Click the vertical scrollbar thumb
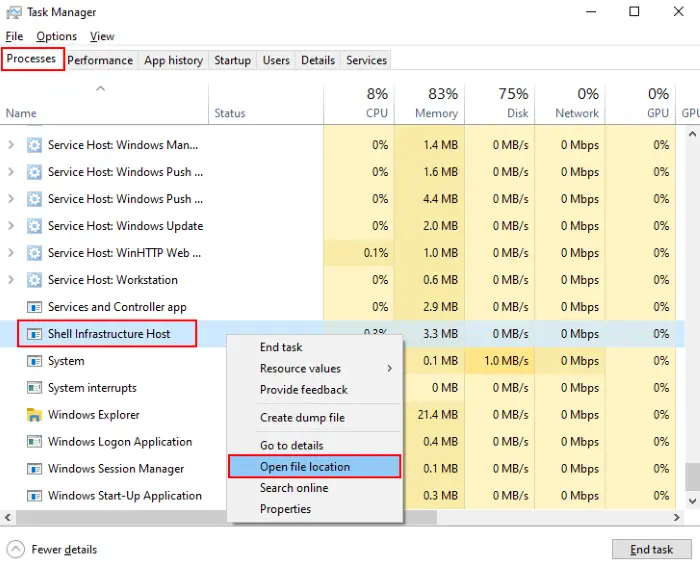 692,477
